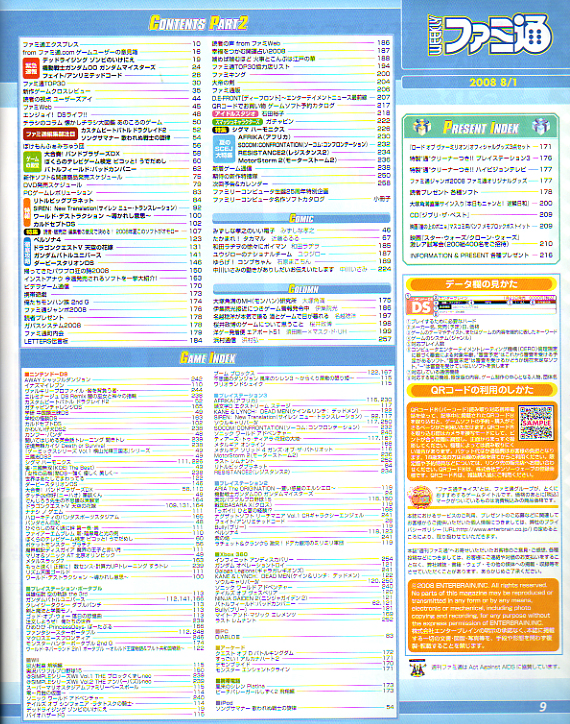Click the 大合奏! バンドブラザーズDX entry
570x724 pixels.
[122, 154]
